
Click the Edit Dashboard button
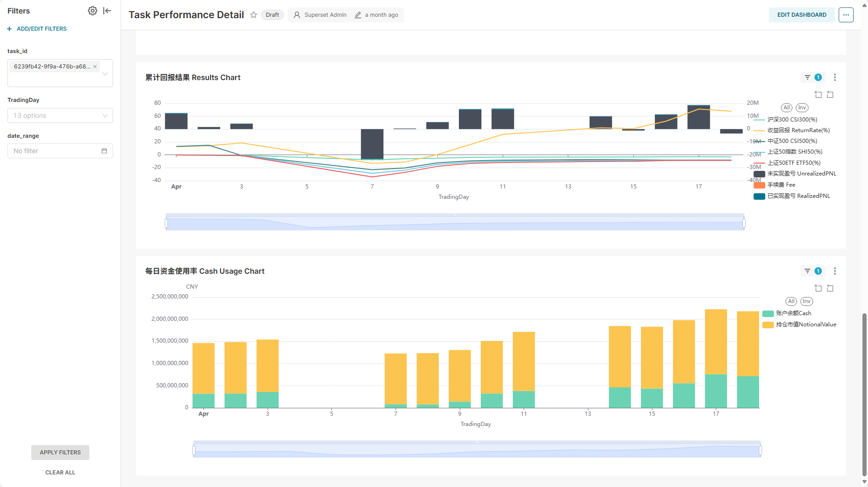click(801, 15)
